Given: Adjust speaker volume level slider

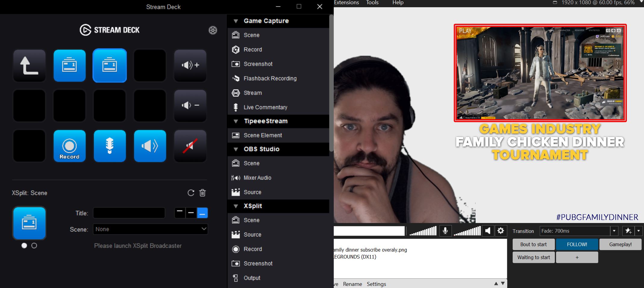Looking at the screenshot, I should click(467, 231).
